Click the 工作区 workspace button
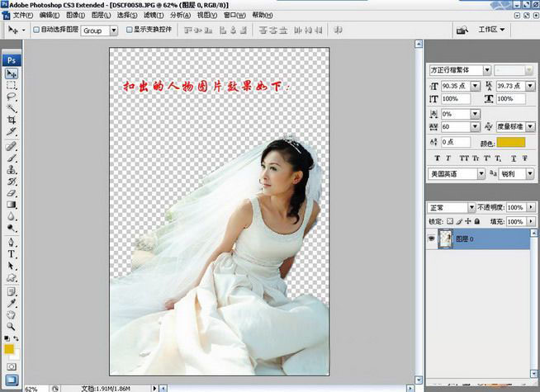Screen dimensions: 540x392 tap(491, 30)
